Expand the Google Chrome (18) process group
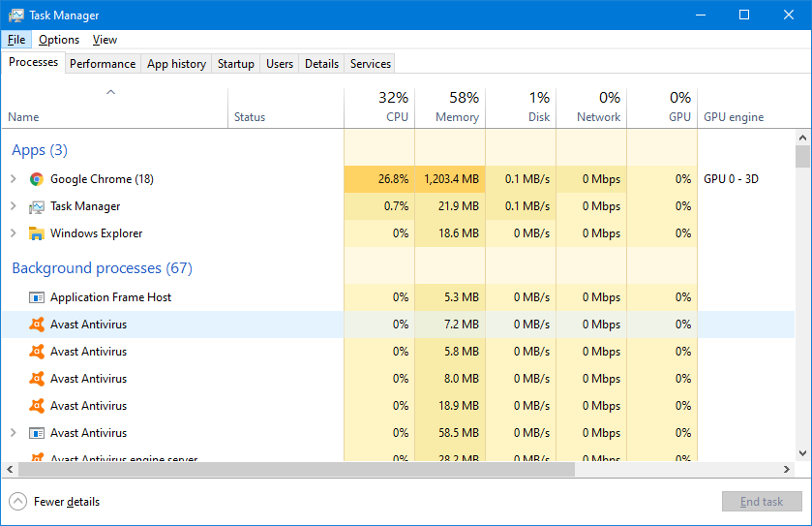Viewport: 812px width, 526px height. tap(14, 179)
